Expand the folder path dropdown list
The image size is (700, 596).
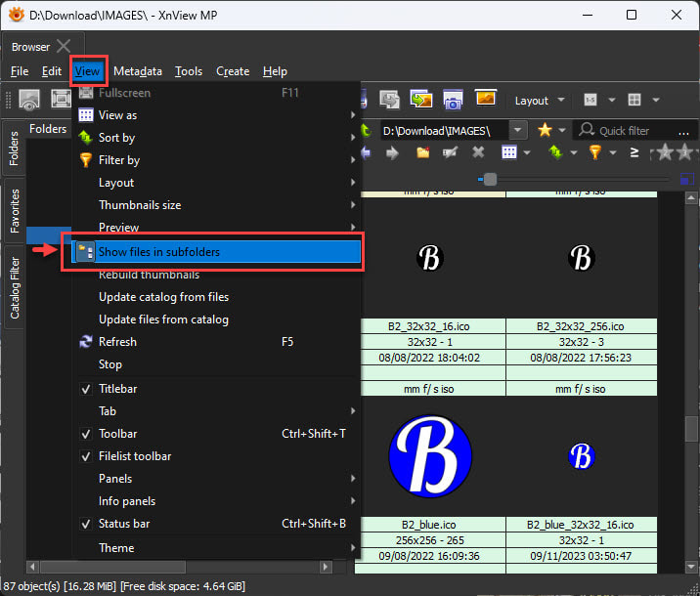tap(517, 130)
